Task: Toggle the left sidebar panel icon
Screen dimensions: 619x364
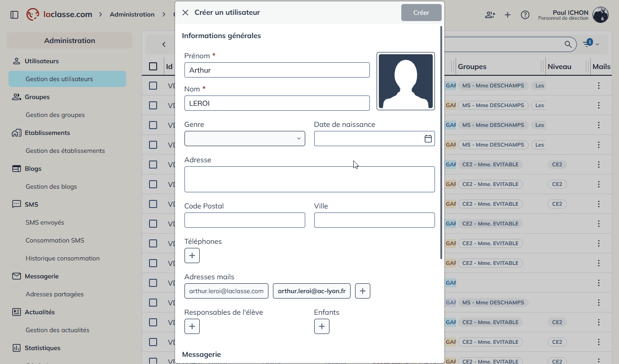Action: point(14,15)
